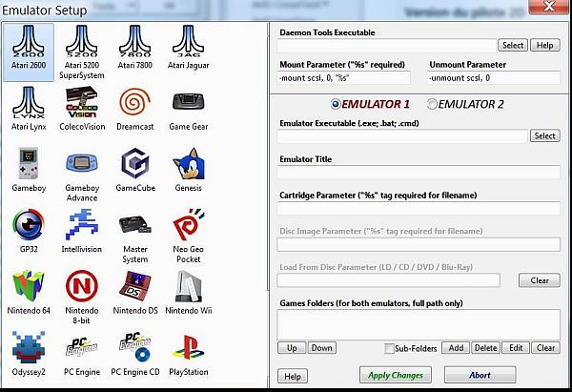Focus the Cartridge Parameter field
Viewport: 572px width, 392px height.
[419, 208]
